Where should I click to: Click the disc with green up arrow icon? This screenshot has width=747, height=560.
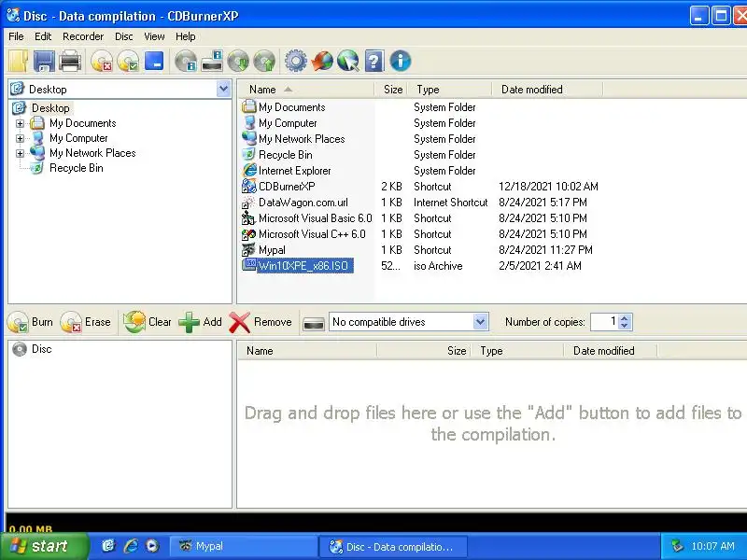click(264, 61)
